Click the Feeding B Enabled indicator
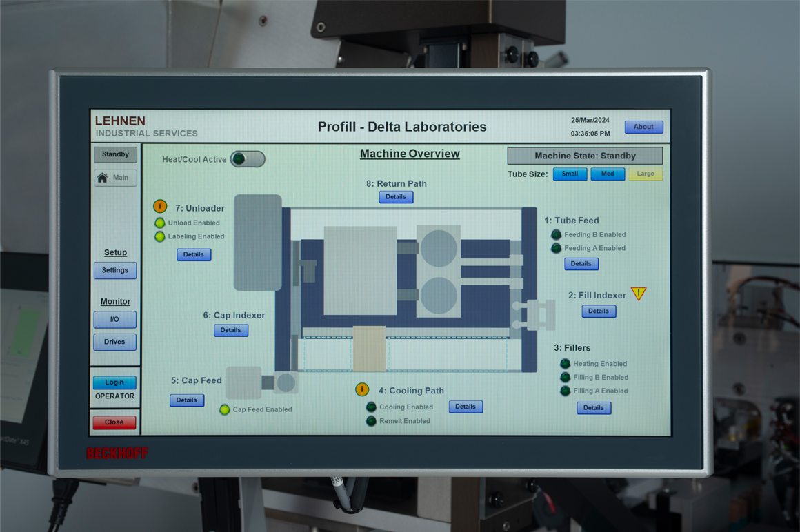 click(556, 234)
